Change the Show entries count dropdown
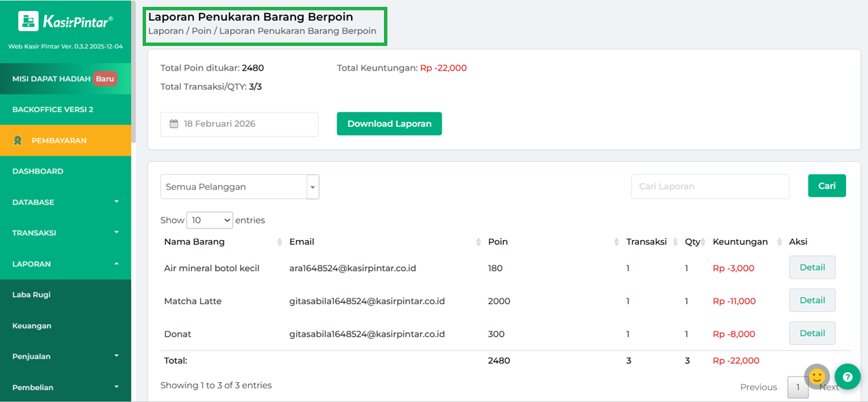868x402 pixels. [x=209, y=220]
